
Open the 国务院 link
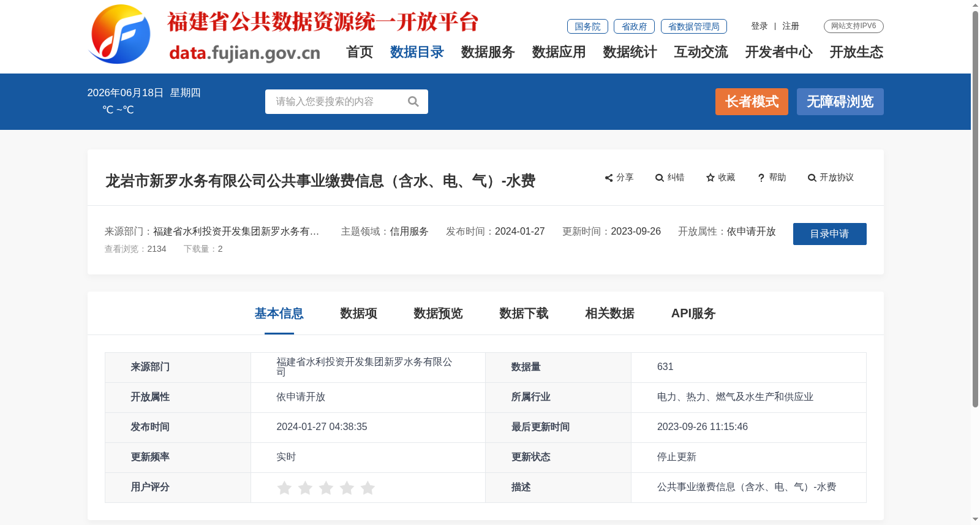(x=587, y=26)
